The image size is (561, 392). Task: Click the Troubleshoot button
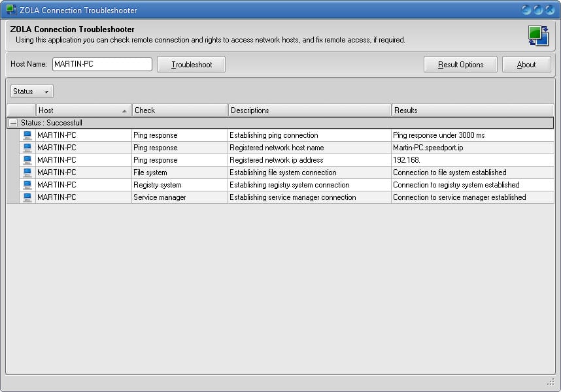191,64
